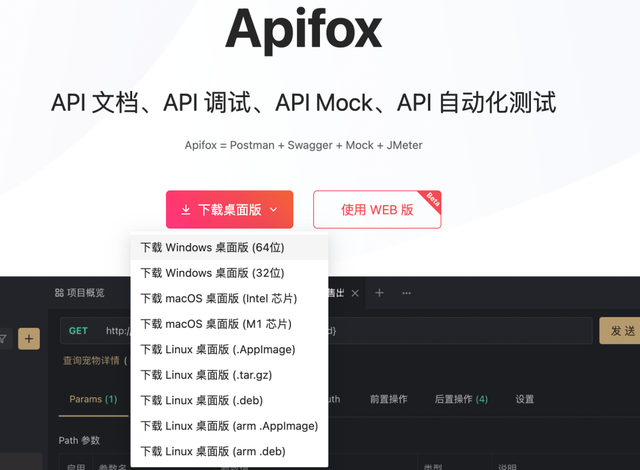Click the yellow plus add button
640x470 pixels.
pyautogui.click(x=29, y=339)
